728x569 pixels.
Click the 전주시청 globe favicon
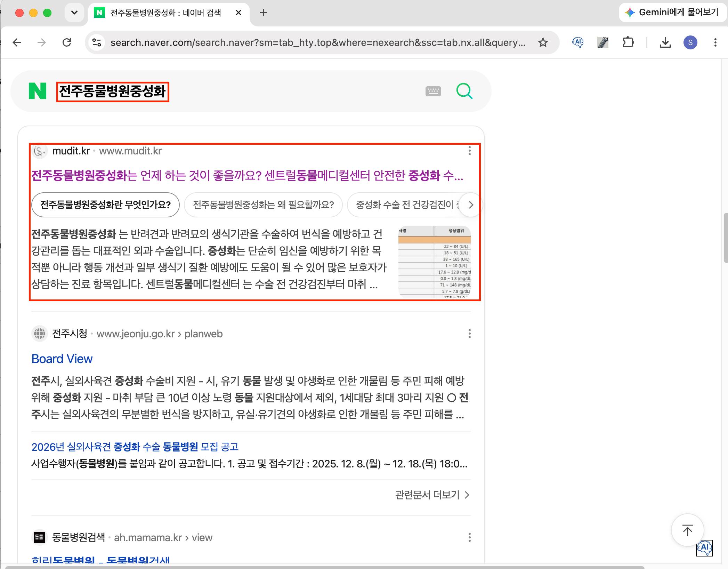click(40, 334)
